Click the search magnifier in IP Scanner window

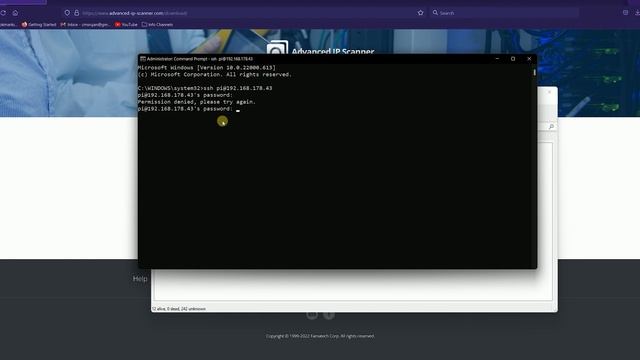(551, 127)
